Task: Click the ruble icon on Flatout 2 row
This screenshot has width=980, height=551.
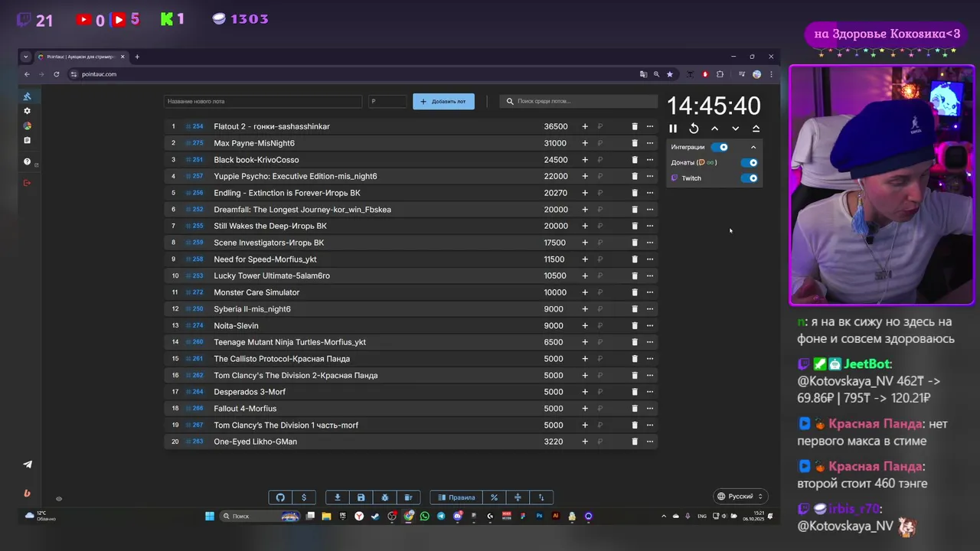Action: click(x=600, y=126)
